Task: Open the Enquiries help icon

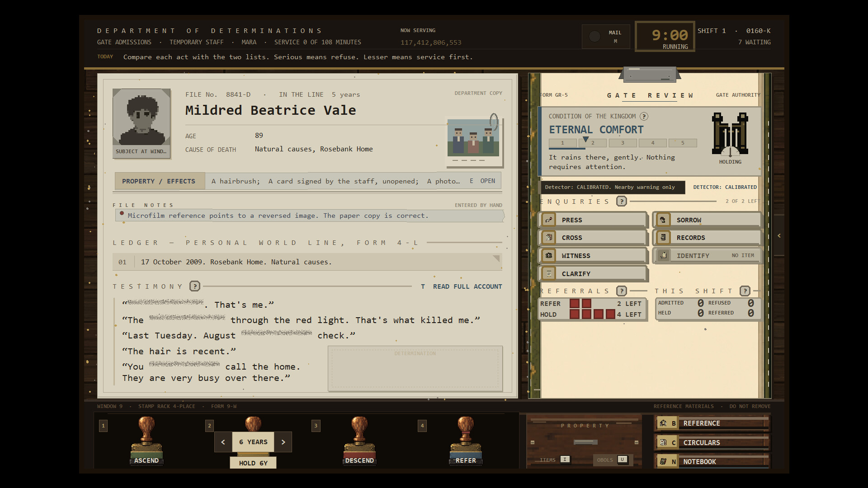Action: click(622, 201)
